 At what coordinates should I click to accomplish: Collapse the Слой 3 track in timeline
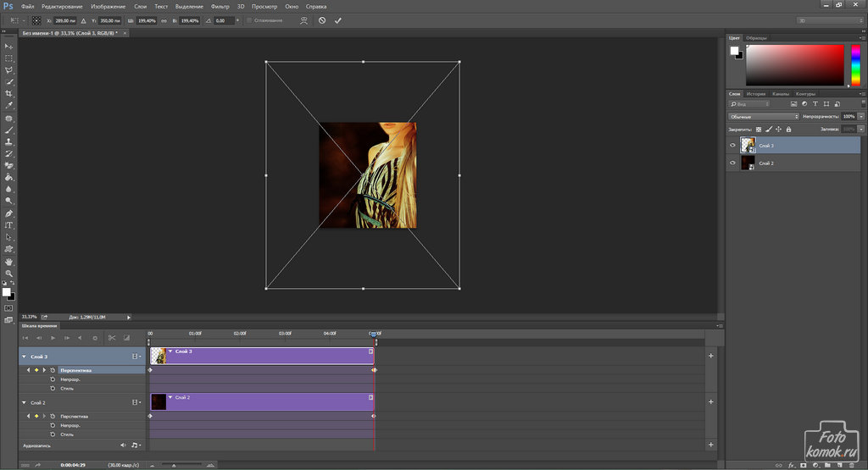click(x=24, y=357)
